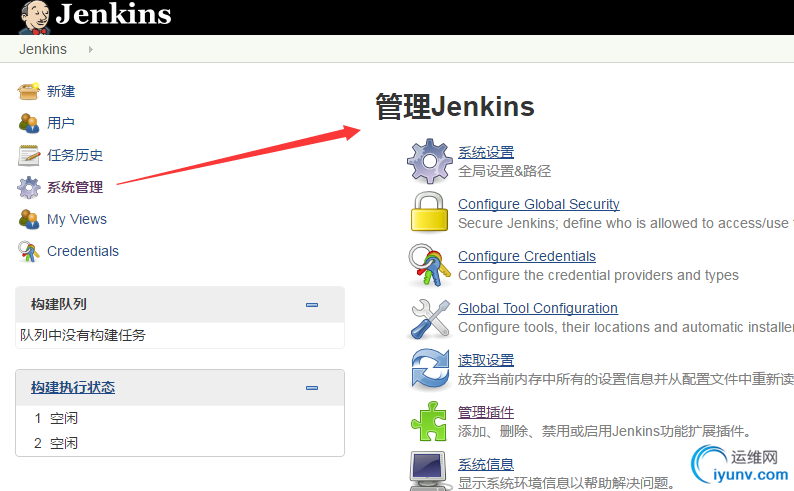Image resolution: width=794 pixels, height=491 pixels.
Task: Open the Credentials sidebar link
Action: (83, 251)
